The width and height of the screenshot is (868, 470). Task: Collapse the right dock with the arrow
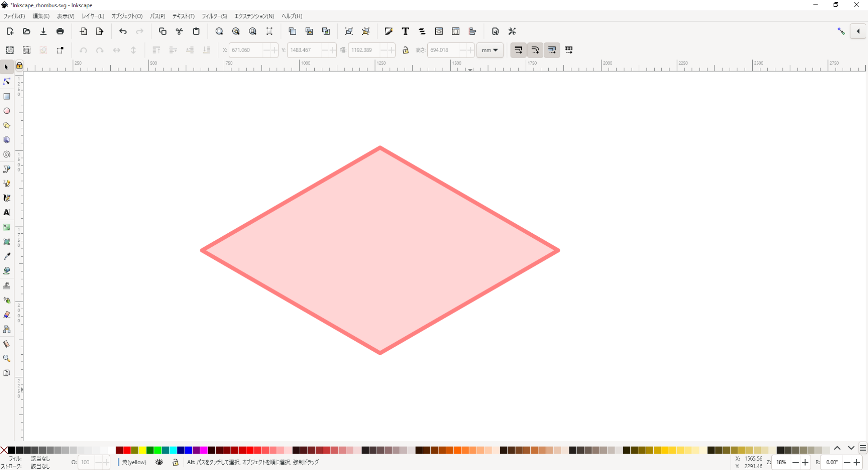coord(858,31)
